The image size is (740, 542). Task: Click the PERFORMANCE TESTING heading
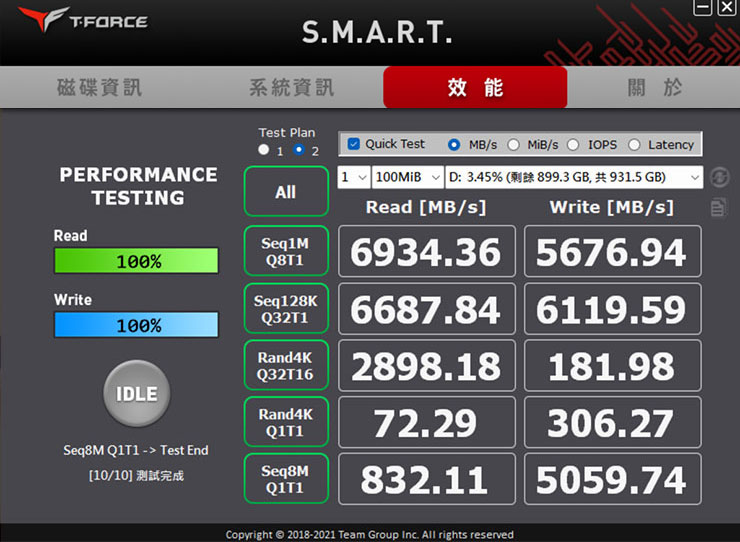138,186
